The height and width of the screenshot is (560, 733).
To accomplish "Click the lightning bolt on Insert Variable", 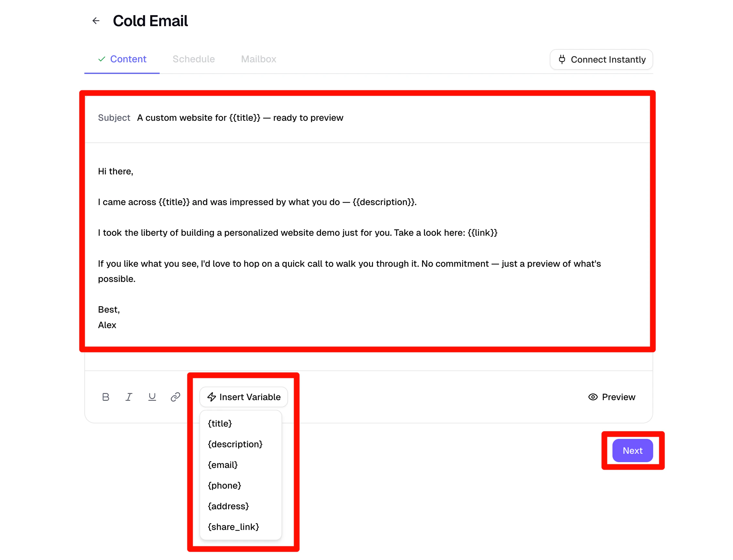I will pyautogui.click(x=212, y=397).
